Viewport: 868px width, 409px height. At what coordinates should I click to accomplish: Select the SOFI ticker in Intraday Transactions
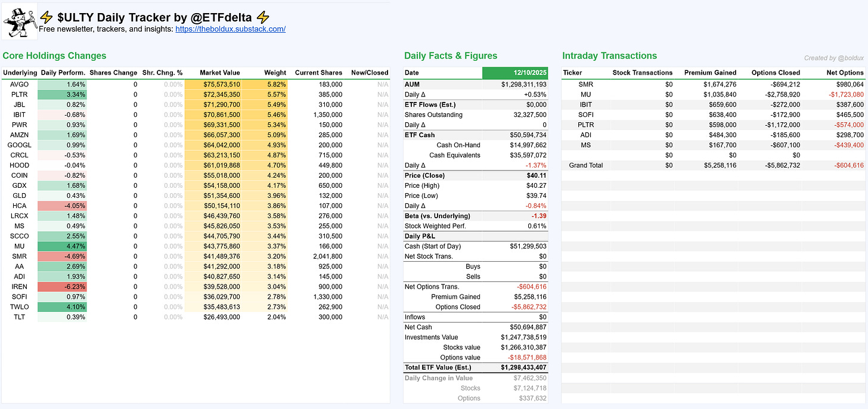[x=586, y=115]
